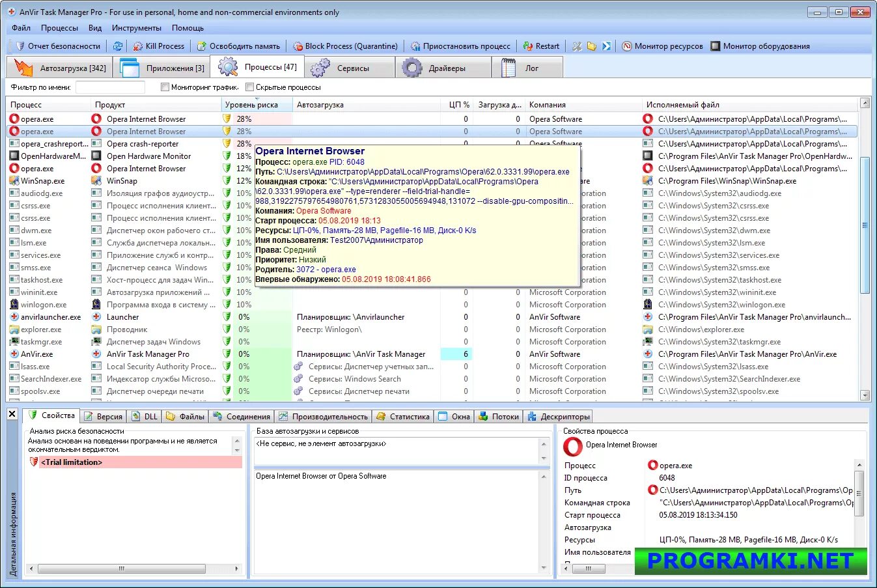This screenshot has height=588, width=877.
Task: Click the 6 CPU value for AnVir.exe
Action: pos(457,354)
